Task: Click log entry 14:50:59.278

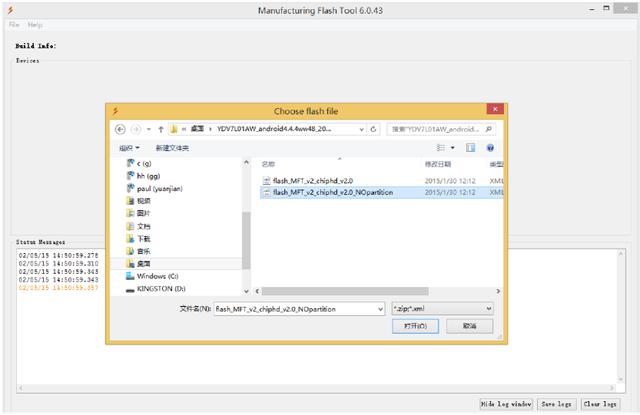Action: 58,255
